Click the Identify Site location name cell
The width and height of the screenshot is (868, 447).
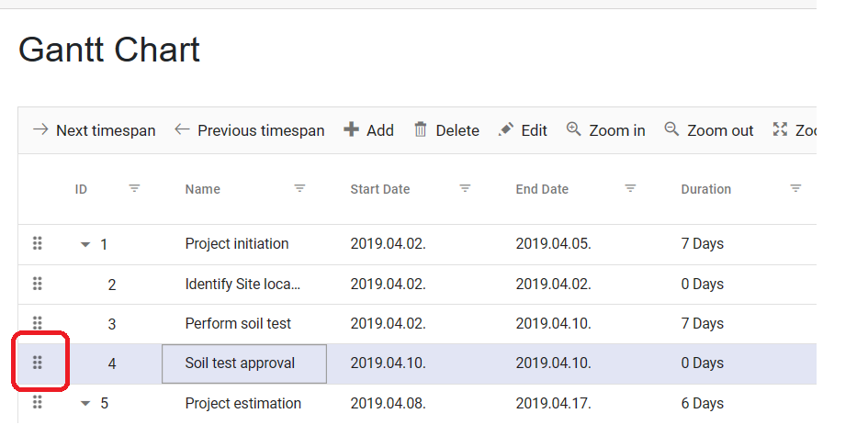point(242,285)
